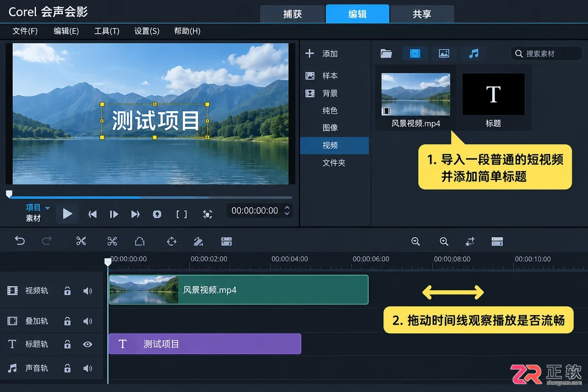The width and height of the screenshot is (588, 392).
Task: Jump to end of clip icon
Action: 135,214
